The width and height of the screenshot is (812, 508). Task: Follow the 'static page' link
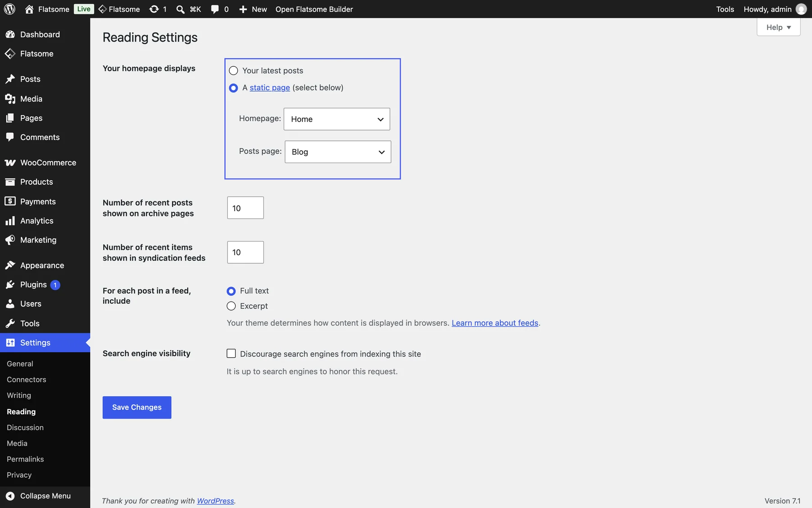click(x=270, y=88)
